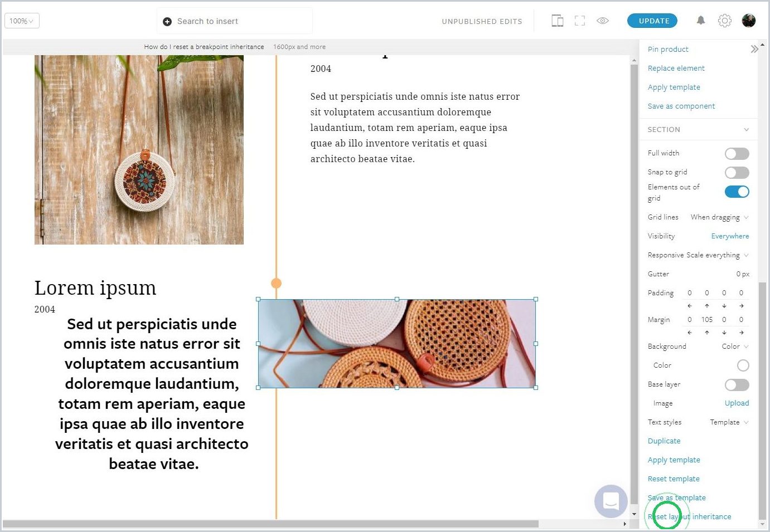Enable the Snap to grid toggle
This screenshot has width=770, height=532.
pos(737,173)
